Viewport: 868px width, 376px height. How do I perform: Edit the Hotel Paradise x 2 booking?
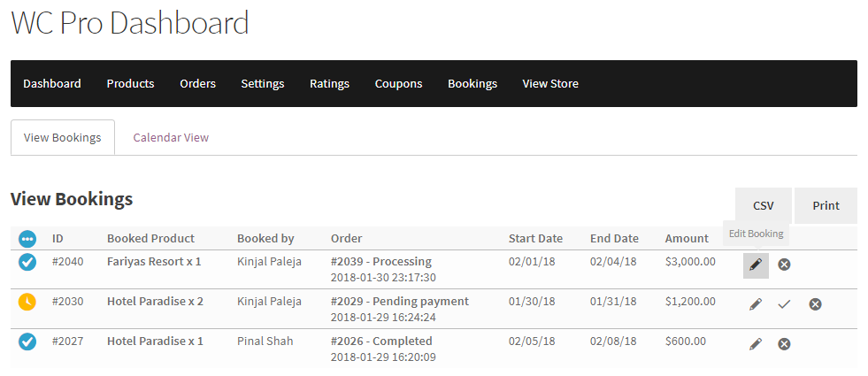point(756,304)
